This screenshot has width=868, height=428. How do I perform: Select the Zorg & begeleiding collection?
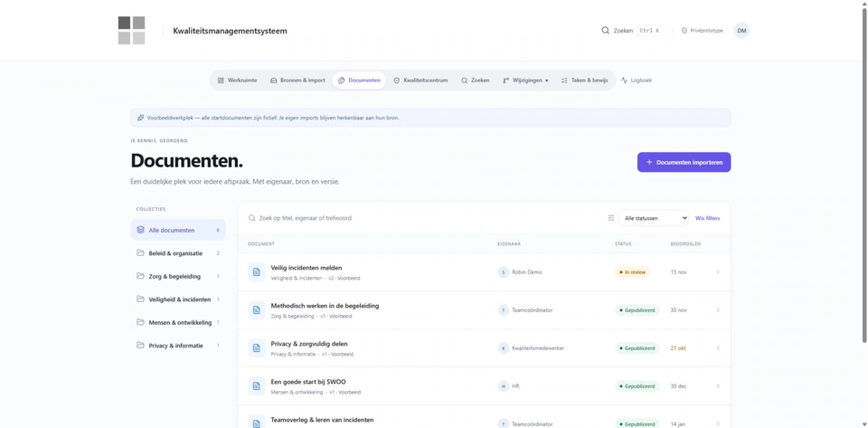pos(178,276)
